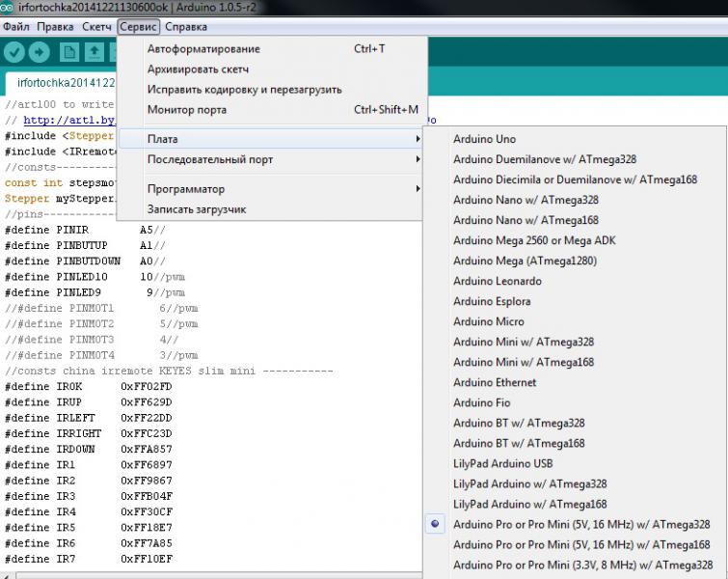Follow the http://artl.by link in code
728x579 pixels.
[x=69, y=120]
